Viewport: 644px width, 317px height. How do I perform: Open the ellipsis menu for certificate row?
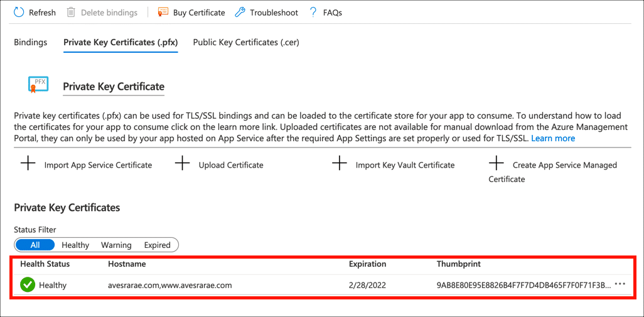click(620, 284)
